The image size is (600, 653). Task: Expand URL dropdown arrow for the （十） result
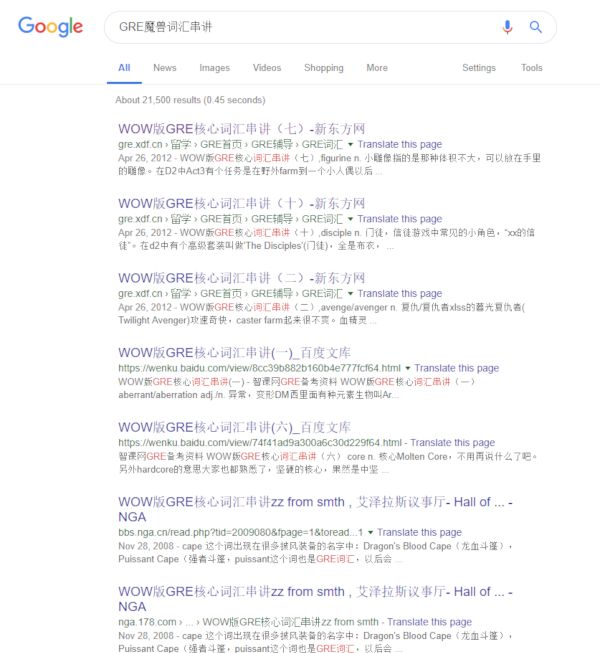coord(351,219)
